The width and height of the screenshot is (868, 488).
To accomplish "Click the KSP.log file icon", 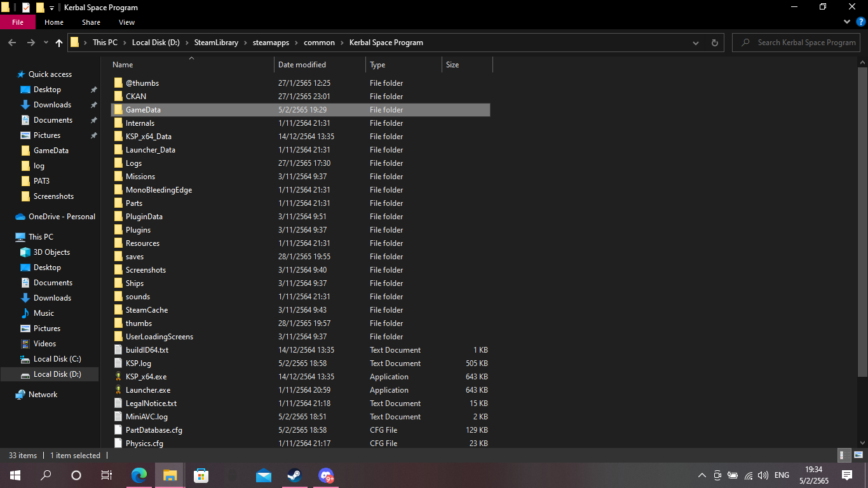I will (118, 363).
